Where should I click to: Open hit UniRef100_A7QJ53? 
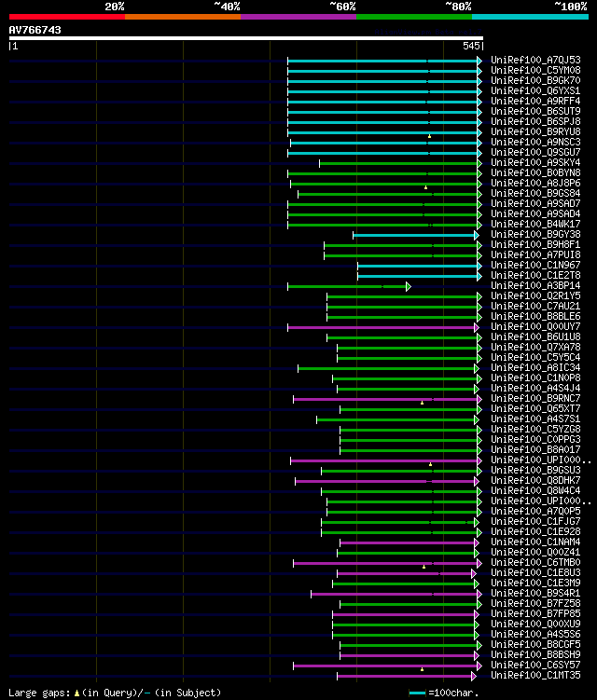(535, 60)
